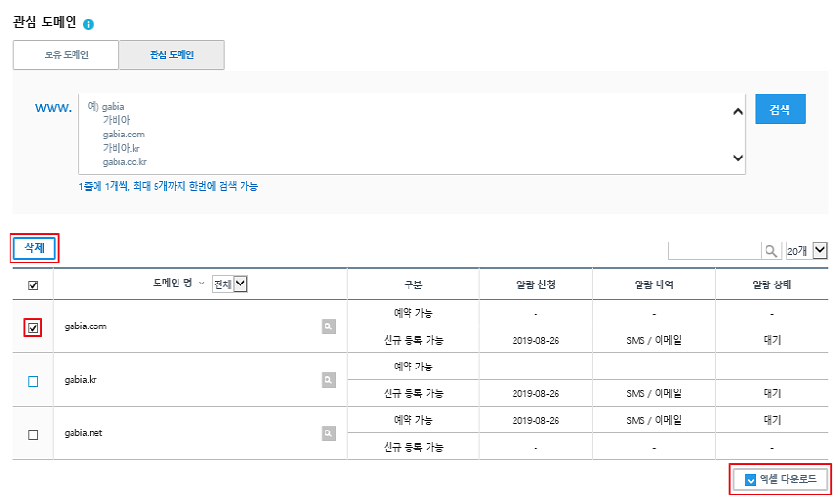Click SMS / 이메일 in gabia.net row
The height and width of the screenshot is (504, 840).
(x=654, y=420)
